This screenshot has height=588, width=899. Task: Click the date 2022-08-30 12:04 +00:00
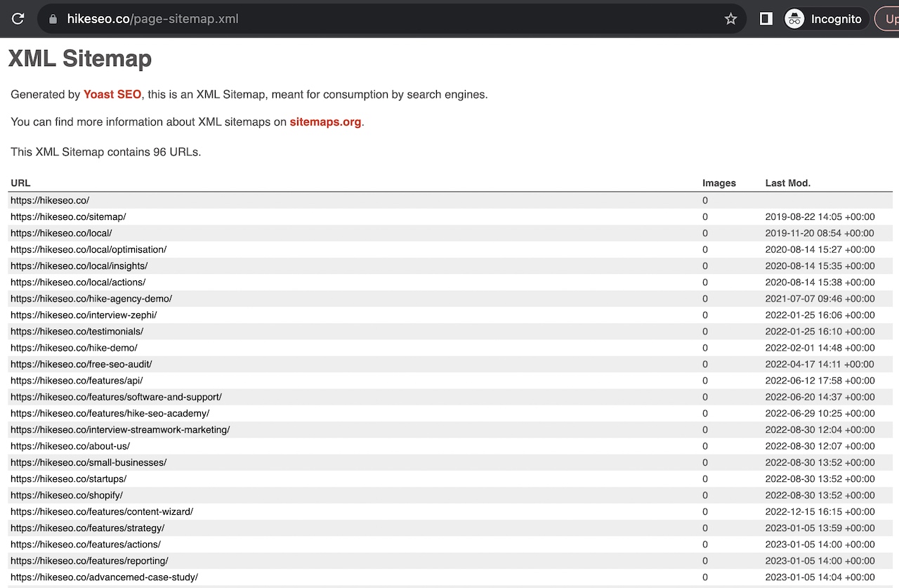(x=820, y=429)
